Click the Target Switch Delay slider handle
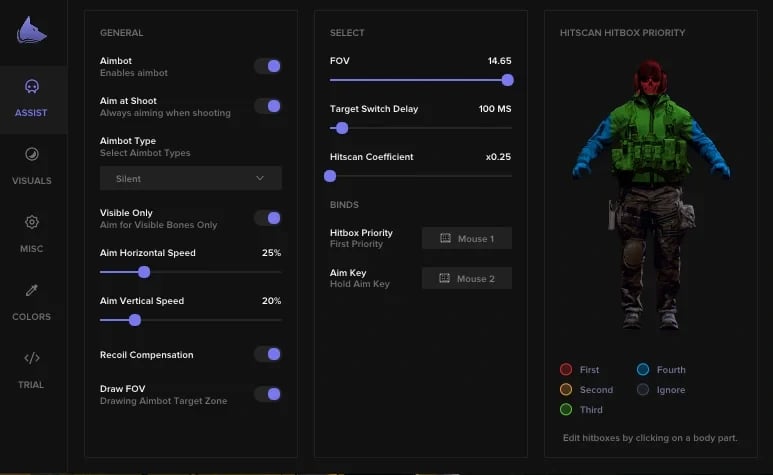The image size is (773, 475). (x=342, y=128)
